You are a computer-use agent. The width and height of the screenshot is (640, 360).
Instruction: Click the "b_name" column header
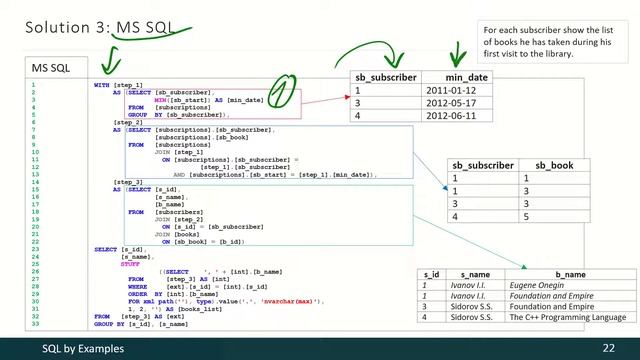tap(570, 275)
